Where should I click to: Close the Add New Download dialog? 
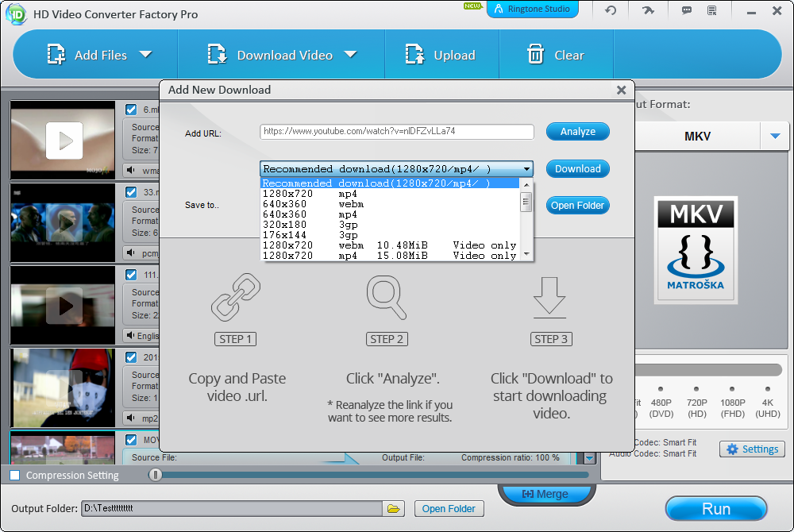point(622,90)
